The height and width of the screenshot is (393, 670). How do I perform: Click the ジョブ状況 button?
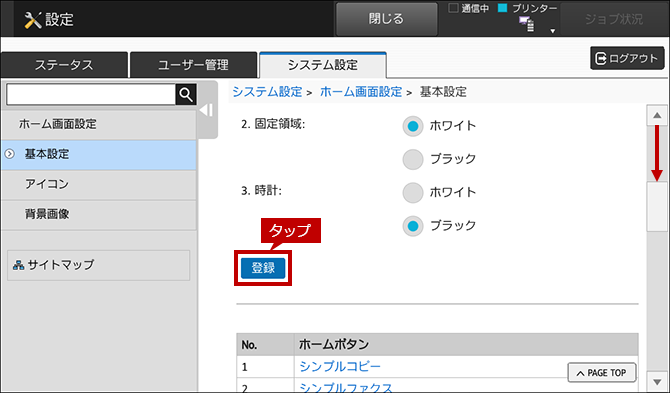click(x=614, y=19)
